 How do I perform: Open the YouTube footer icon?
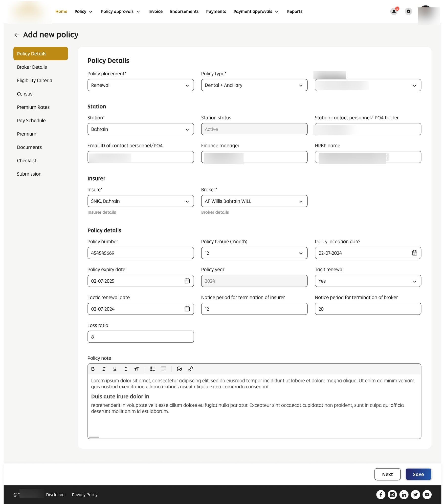pos(427,494)
